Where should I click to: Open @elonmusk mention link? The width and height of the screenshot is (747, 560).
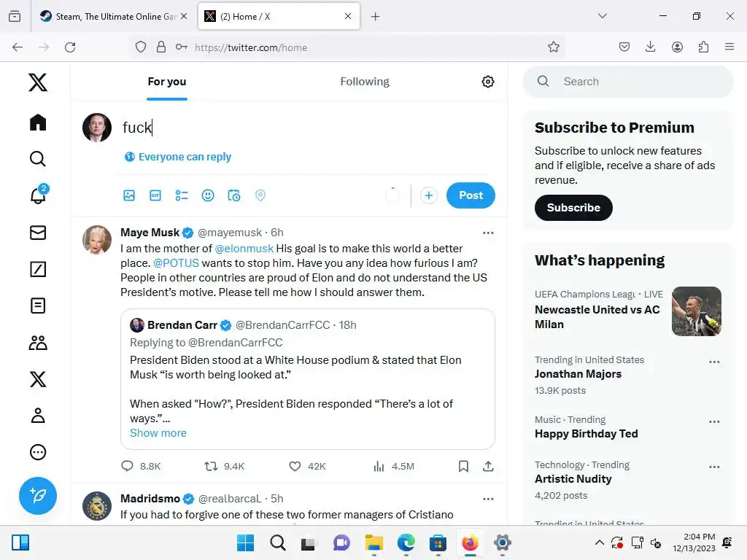(x=244, y=249)
